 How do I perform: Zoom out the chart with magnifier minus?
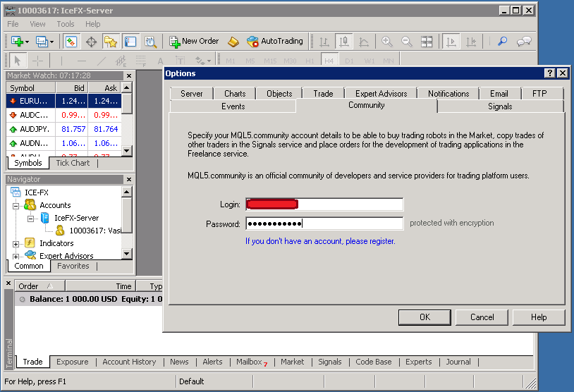coord(407,42)
